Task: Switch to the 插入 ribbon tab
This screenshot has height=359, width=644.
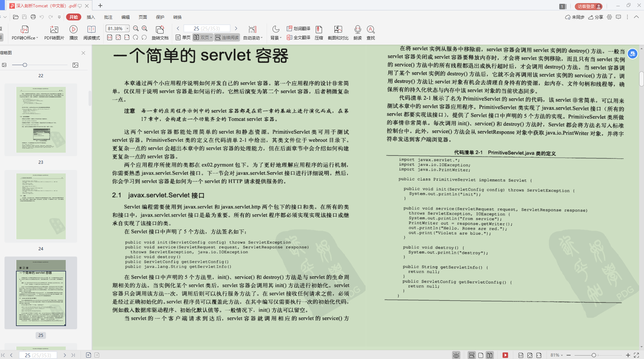Action: (x=91, y=17)
